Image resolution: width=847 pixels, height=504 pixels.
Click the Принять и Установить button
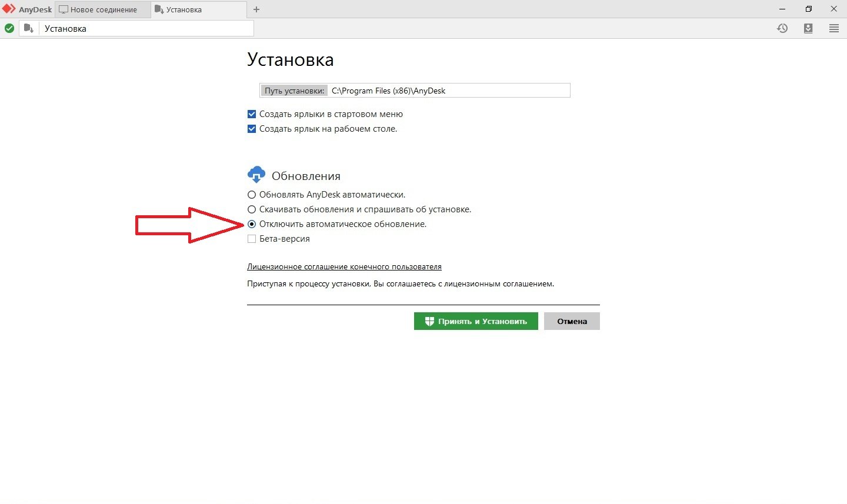(x=476, y=321)
